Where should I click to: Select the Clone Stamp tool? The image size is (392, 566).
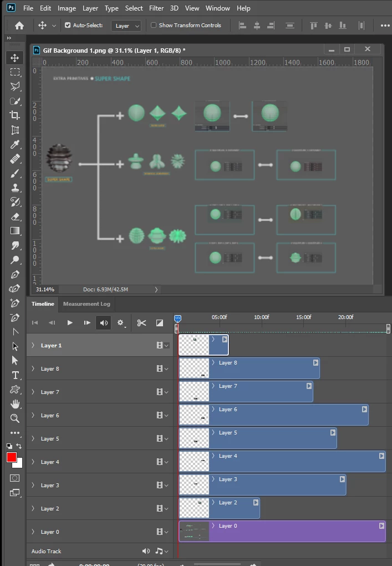point(15,188)
